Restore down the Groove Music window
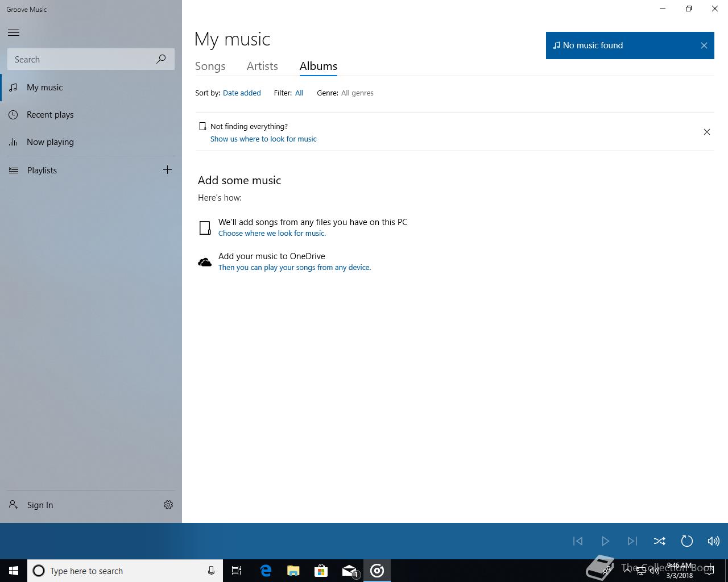Screen dimensions: 728x582 tap(689, 9)
